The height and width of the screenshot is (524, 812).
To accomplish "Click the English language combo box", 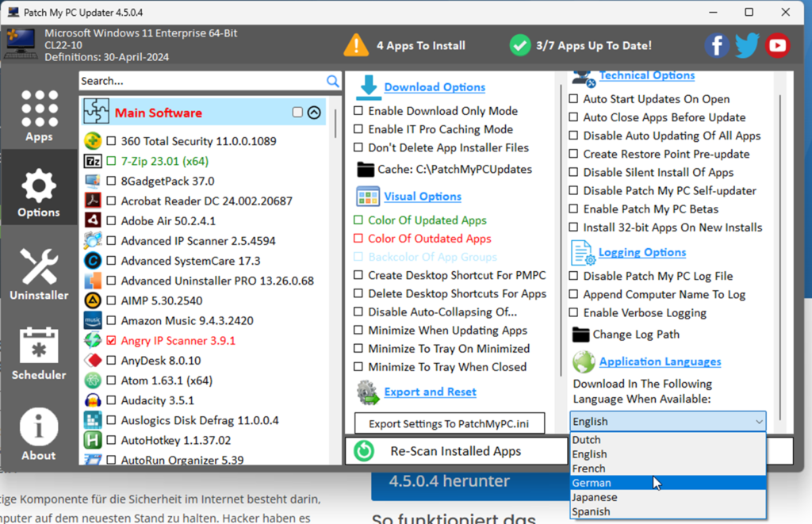I will (668, 421).
